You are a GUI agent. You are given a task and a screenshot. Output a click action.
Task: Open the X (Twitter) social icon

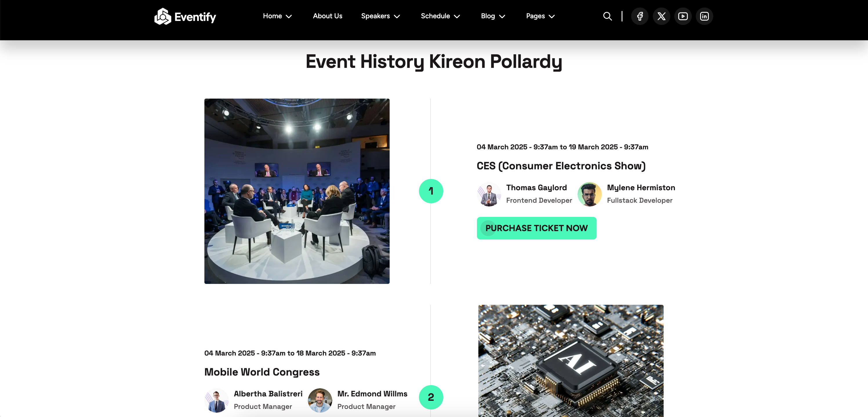(662, 16)
